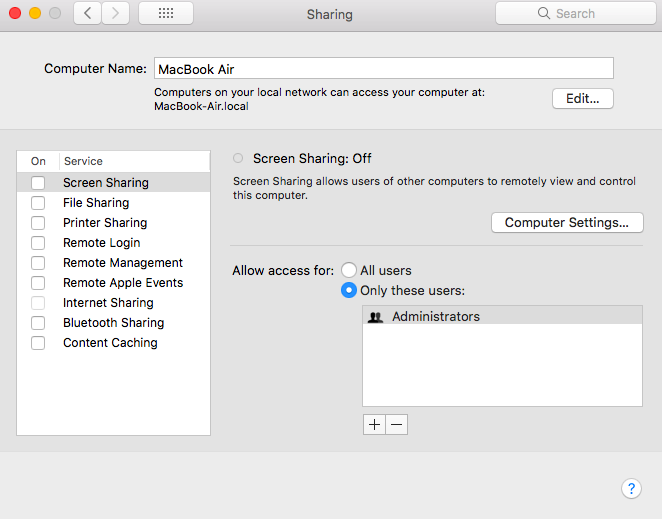Screen dimensions: 662x519
Task: Select the Content Caching service row
Action: (114, 343)
